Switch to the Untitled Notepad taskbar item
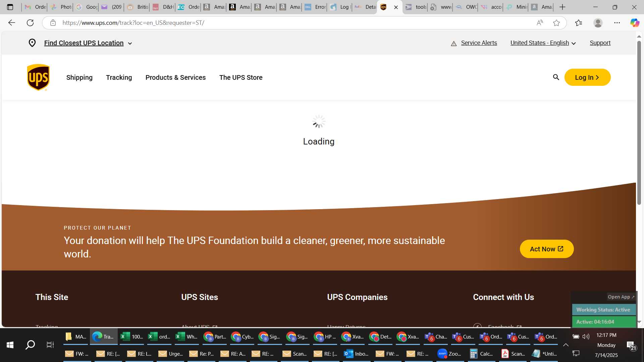The height and width of the screenshot is (362, 644). tap(544, 354)
